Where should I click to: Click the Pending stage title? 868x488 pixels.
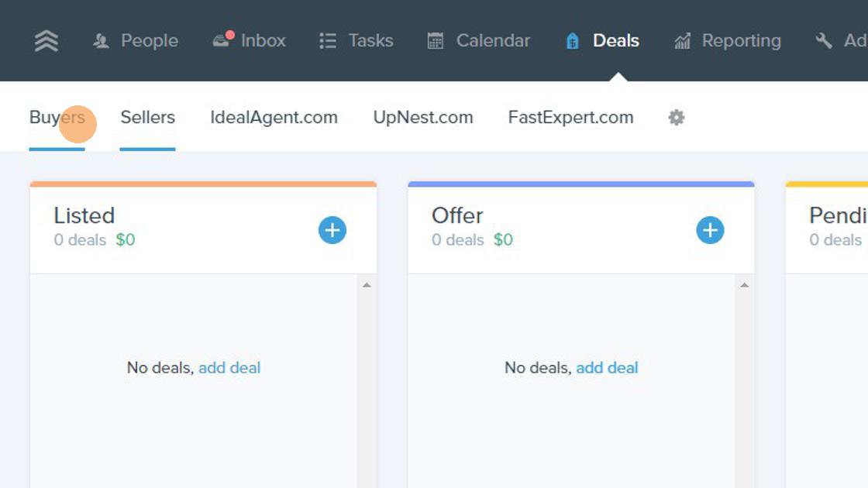[838, 216]
